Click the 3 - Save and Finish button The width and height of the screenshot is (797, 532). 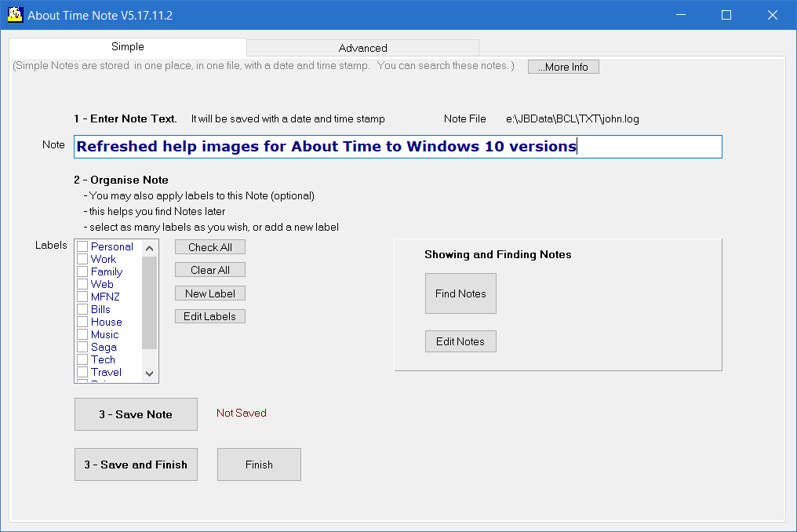tap(136, 465)
